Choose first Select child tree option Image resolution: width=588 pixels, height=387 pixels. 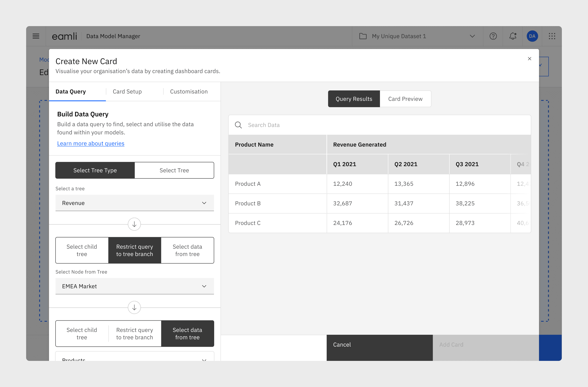[x=82, y=250]
